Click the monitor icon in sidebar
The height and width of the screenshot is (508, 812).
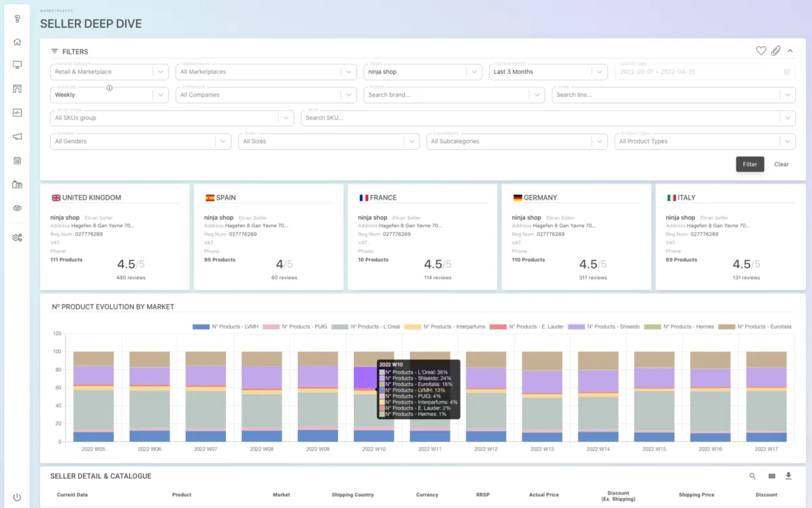click(x=17, y=65)
